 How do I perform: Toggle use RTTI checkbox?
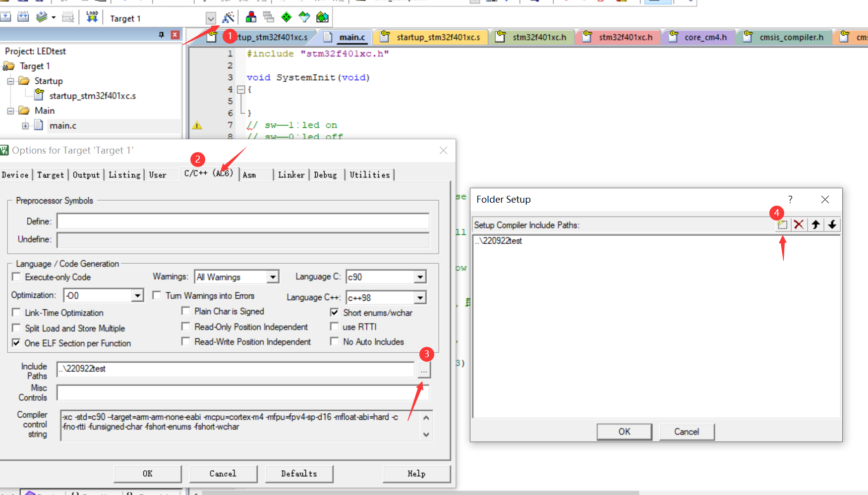click(x=335, y=327)
